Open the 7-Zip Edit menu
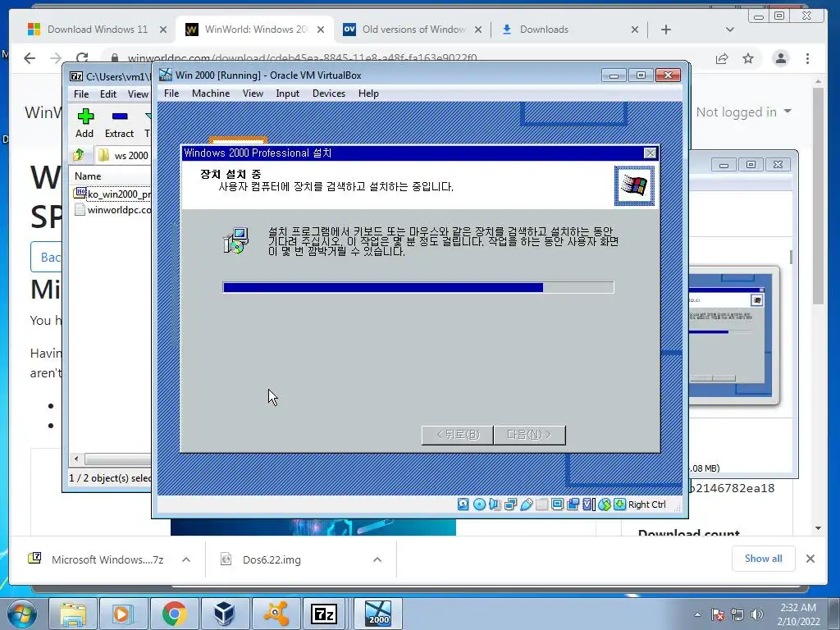Screen dimensions: 840x630 pyautogui.click(x=108, y=94)
